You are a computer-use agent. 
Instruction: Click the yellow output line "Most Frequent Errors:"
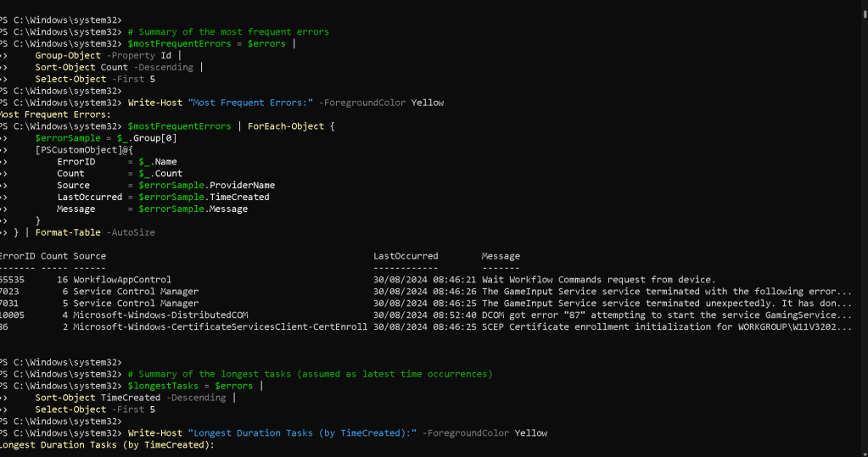coord(55,114)
